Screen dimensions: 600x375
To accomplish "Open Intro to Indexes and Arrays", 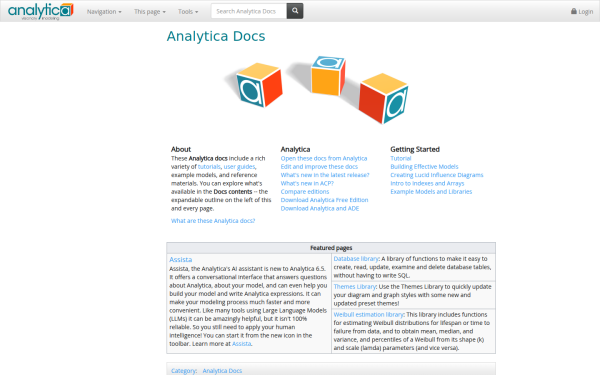I will pyautogui.click(x=427, y=183).
